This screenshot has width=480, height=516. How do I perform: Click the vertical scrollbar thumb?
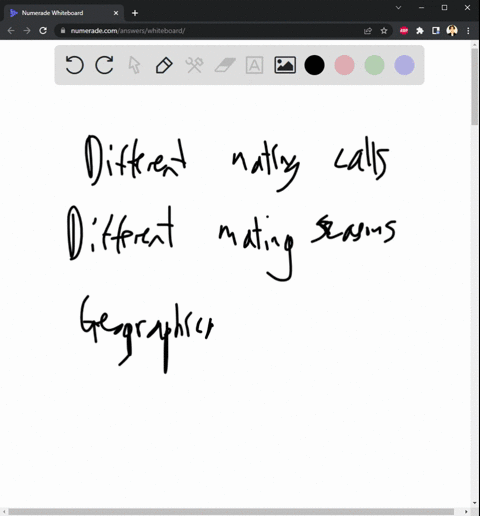475,87
